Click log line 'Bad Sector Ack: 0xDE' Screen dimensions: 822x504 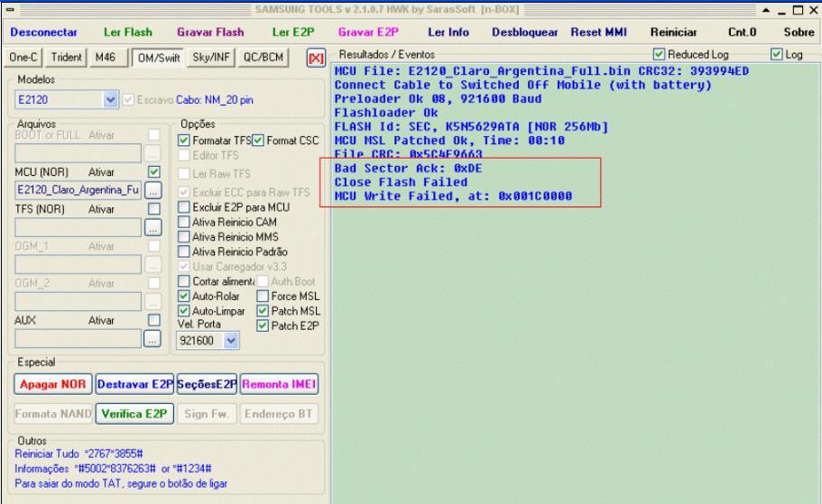click(x=408, y=169)
